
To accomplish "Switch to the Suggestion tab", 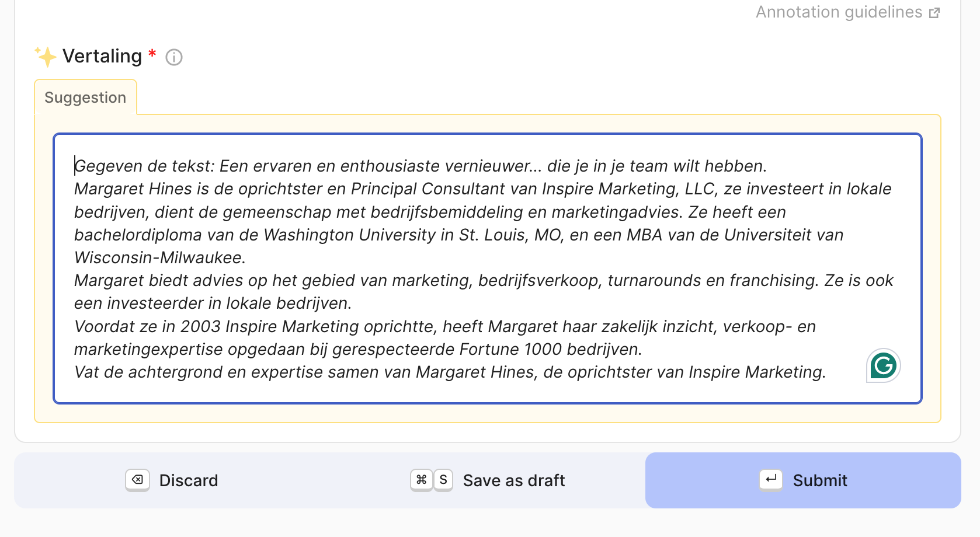I will (85, 97).
